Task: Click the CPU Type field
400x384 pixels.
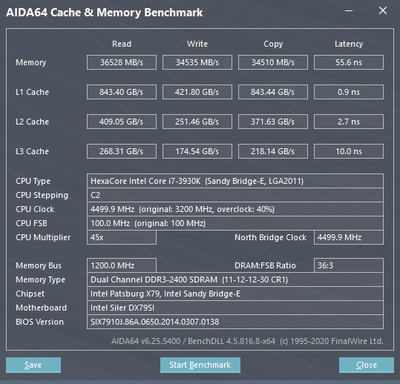Action: (235, 181)
